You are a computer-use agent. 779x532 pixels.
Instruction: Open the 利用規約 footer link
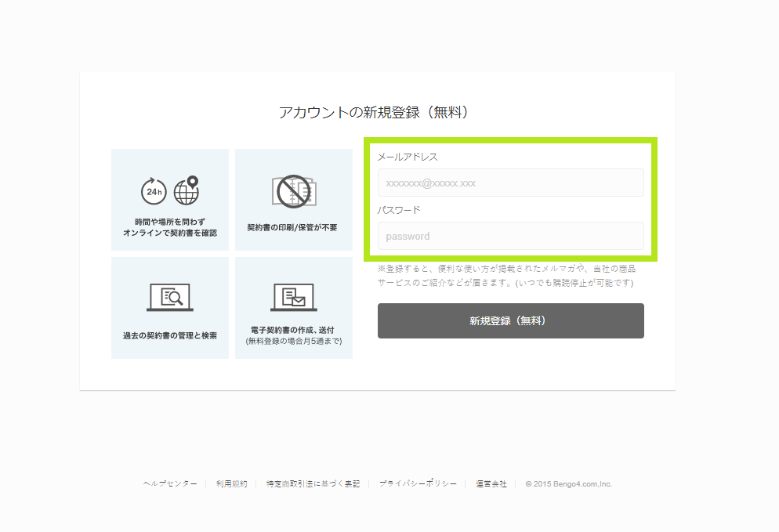231,484
